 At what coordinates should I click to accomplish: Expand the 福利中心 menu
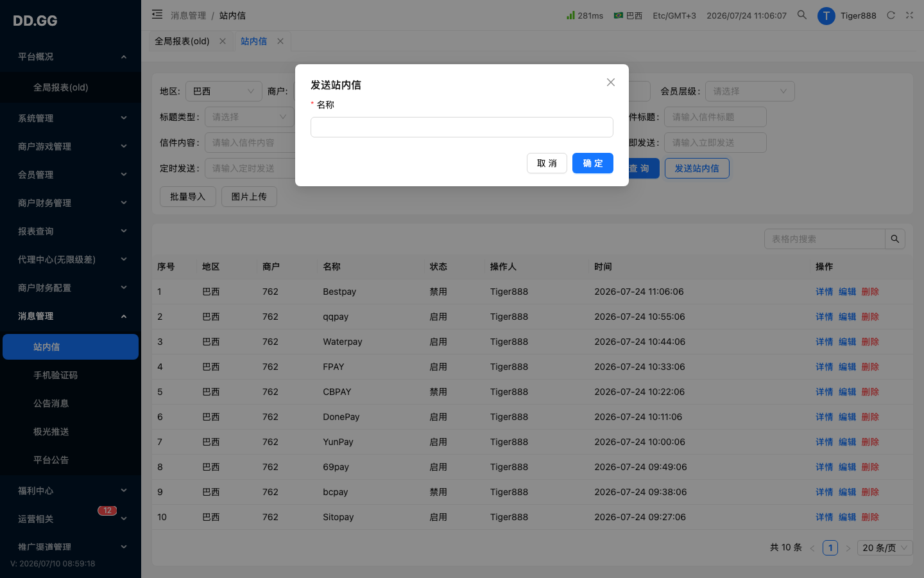(x=71, y=491)
